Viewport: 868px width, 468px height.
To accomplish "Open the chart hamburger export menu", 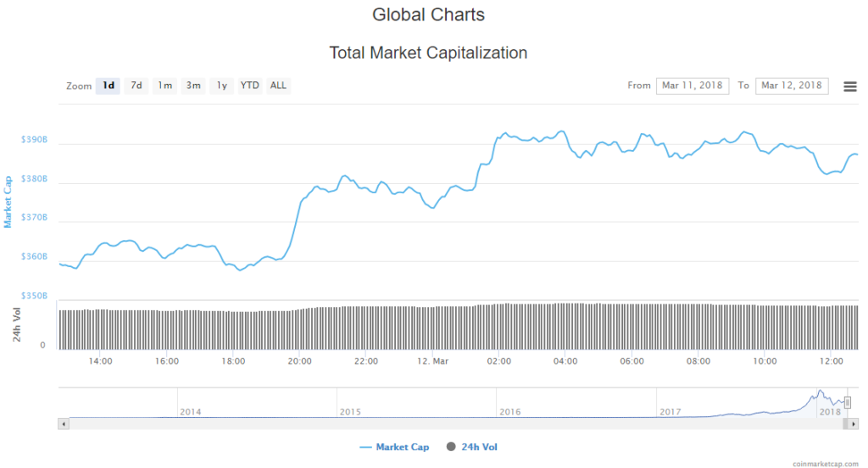I will tap(849, 86).
